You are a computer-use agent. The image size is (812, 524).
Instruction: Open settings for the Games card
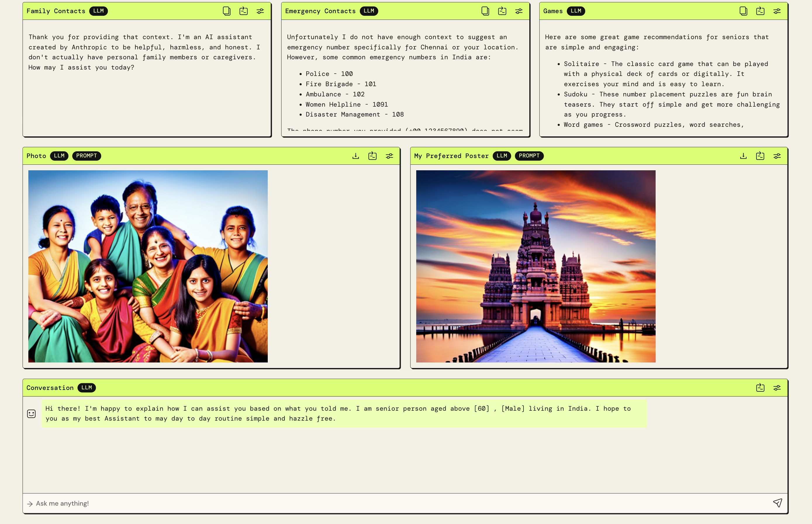coord(777,11)
